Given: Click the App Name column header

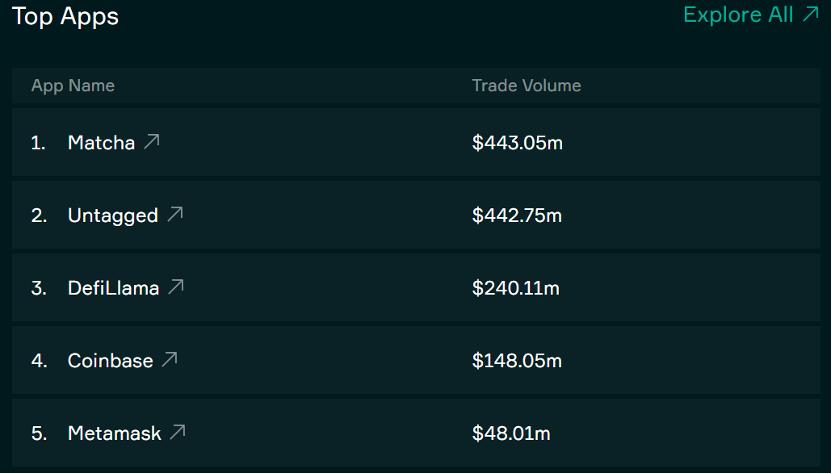Looking at the screenshot, I should coord(73,86).
